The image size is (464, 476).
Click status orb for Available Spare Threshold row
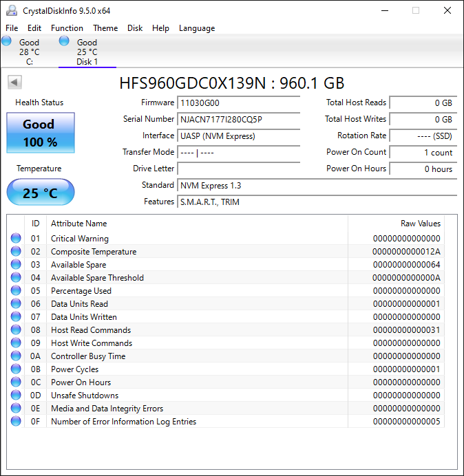pyautogui.click(x=16, y=277)
